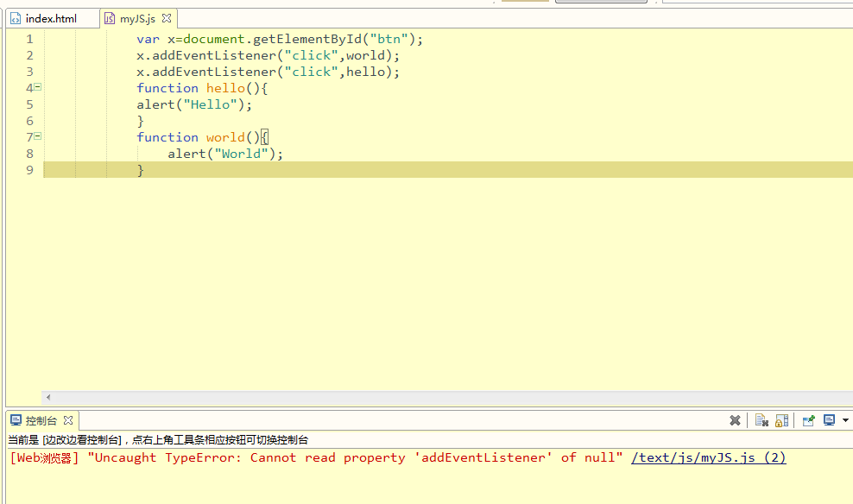The height and width of the screenshot is (504, 853).
Task: Click the JS file icon on myJS.js tab
Action: (x=110, y=18)
